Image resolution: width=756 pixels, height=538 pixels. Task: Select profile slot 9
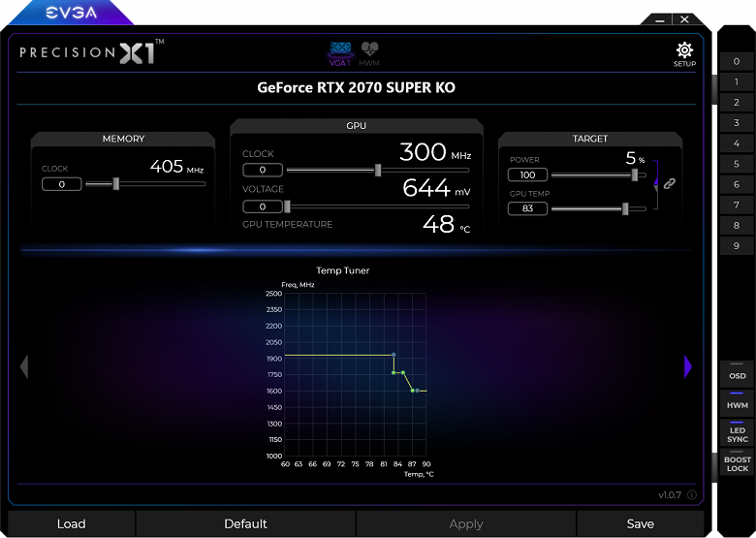737,246
